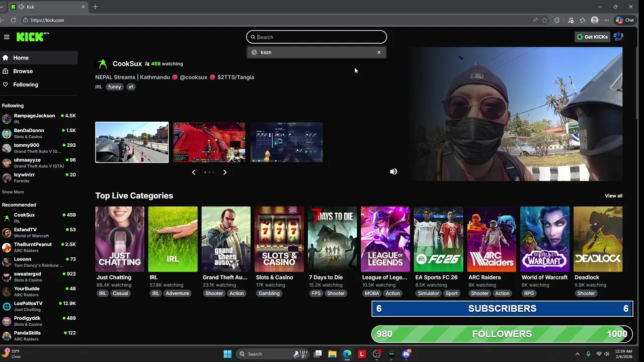
Task: Open sweatergxd's channel
Action: [39, 277]
